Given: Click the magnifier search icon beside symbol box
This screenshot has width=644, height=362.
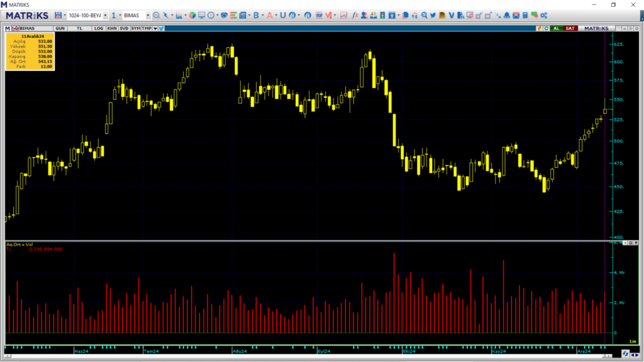Looking at the screenshot, I should (x=156, y=15).
